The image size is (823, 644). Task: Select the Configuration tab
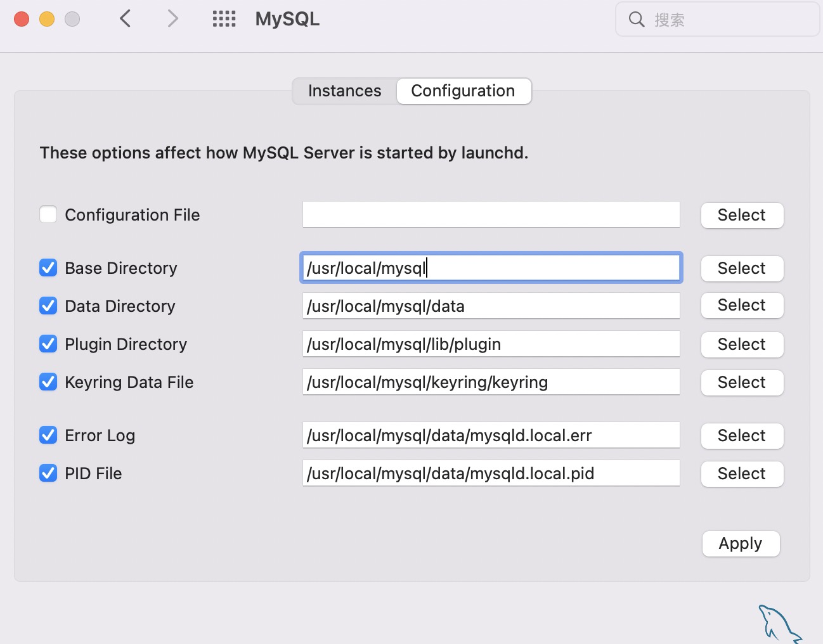pyautogui.click(x=463, y=91)
